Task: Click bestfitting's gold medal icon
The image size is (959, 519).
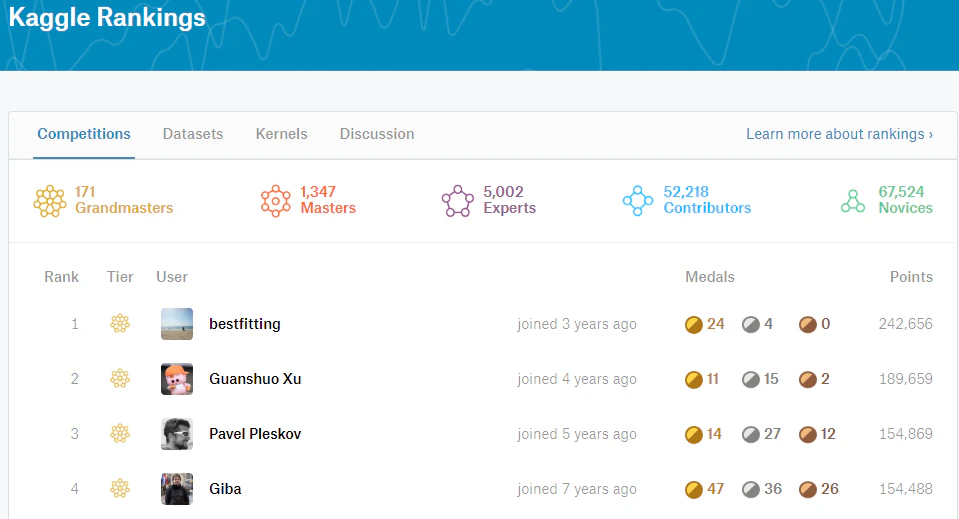Action: (694, 325)
